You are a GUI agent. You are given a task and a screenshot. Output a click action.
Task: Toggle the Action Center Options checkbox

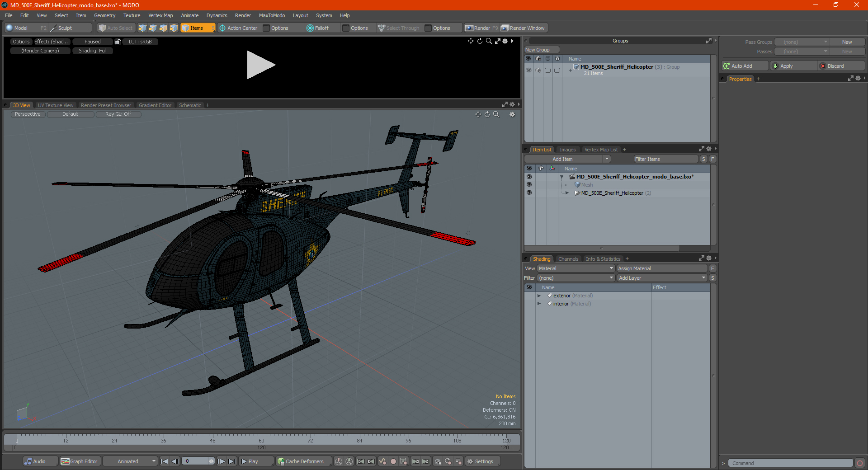tap(266, 28)
